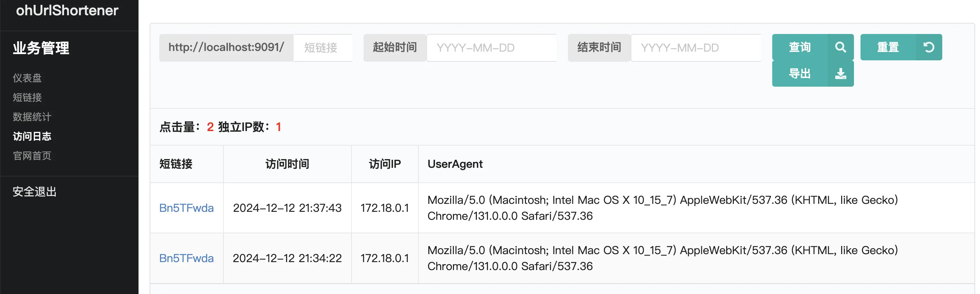Viewport: 980px width, 294px height.
Task: Click the magnifier search icon
Action: [x=840, y=47]
